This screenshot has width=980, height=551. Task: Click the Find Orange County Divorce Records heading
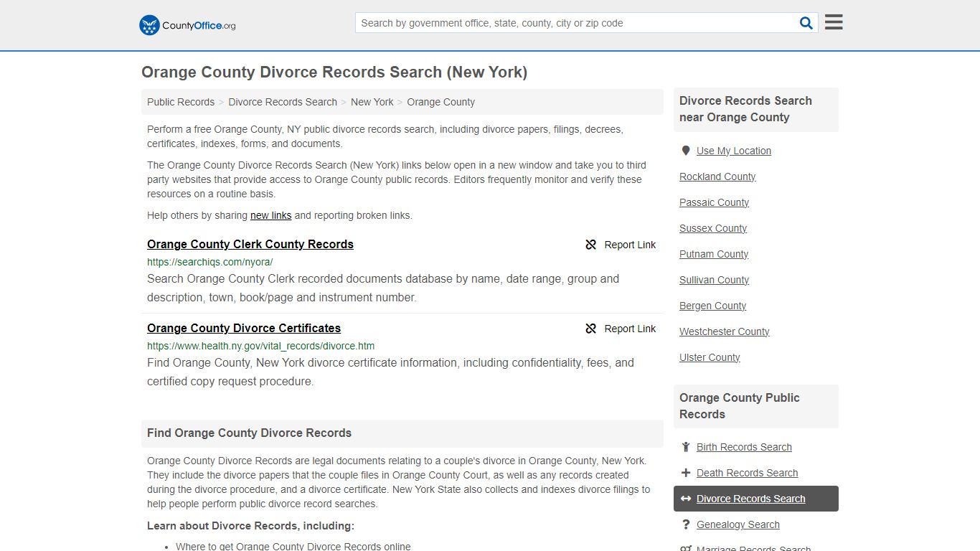pyautogui.click(x=249, y=433)
